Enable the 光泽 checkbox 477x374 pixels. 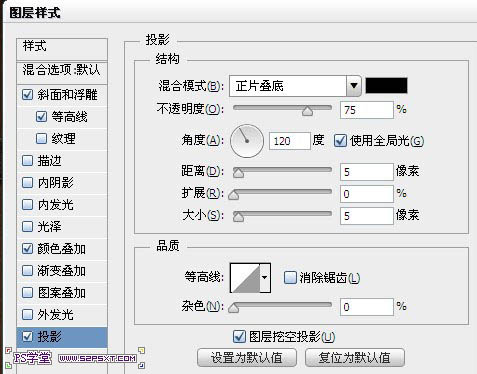27,226
